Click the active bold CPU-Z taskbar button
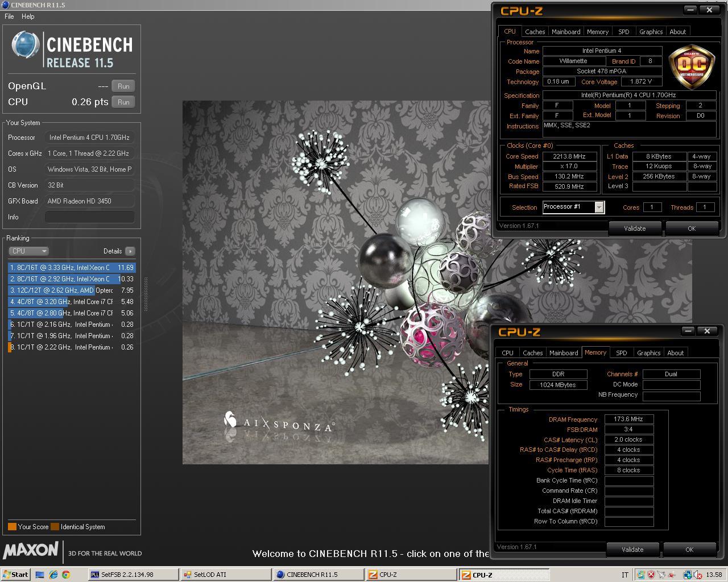The width and height of the screenshot is (728, 582). [504, 575]
